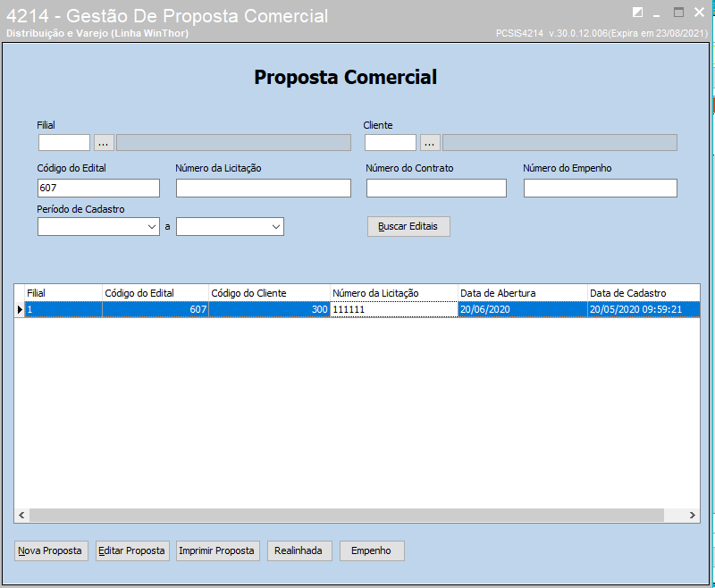The width and height of the screenshot is (715, 588).
Task: Click the grid's horizontal scrollbar right arrow
Action: (x=692, y=516)
